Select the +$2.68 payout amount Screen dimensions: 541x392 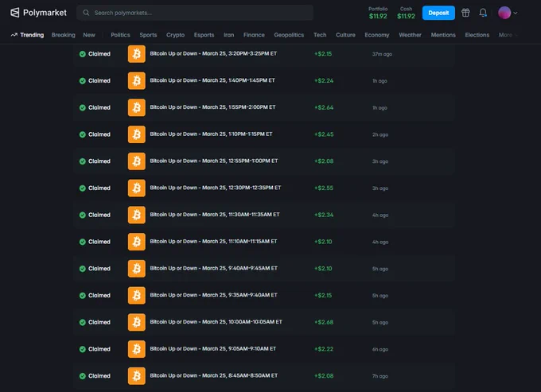pos(324,322)
